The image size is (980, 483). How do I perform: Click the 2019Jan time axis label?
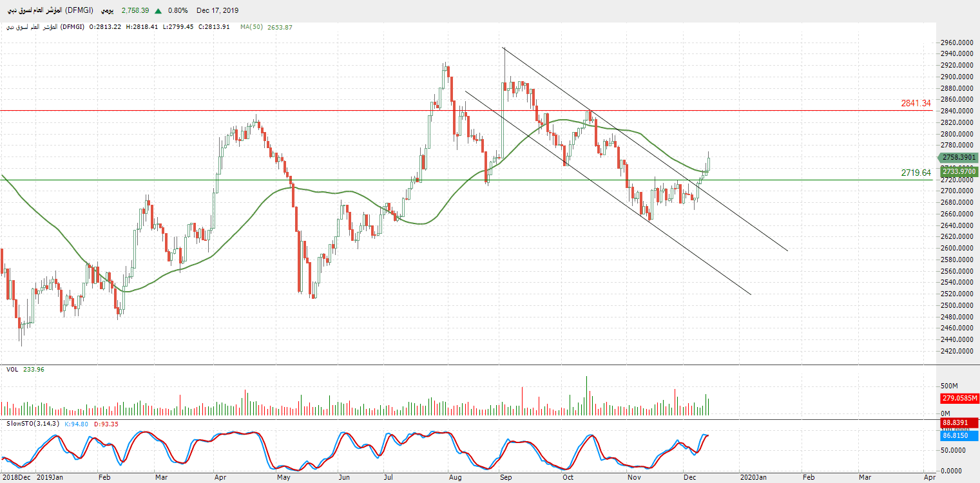[49, 478]
